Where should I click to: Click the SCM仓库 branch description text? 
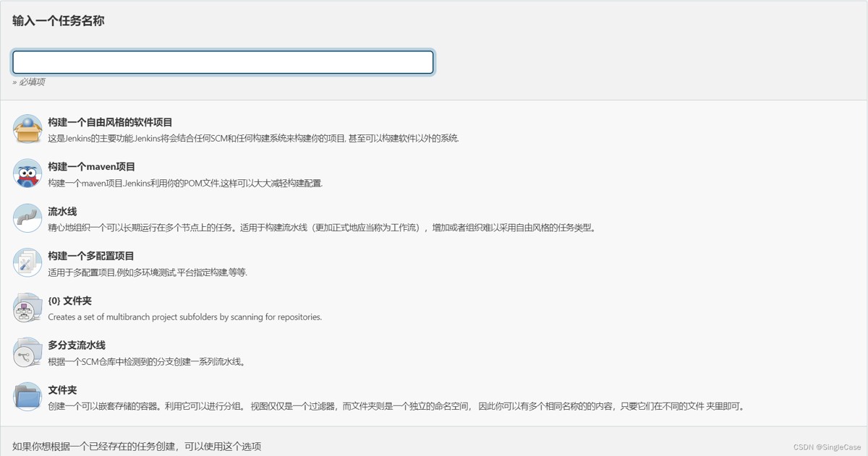click(147, 361)
